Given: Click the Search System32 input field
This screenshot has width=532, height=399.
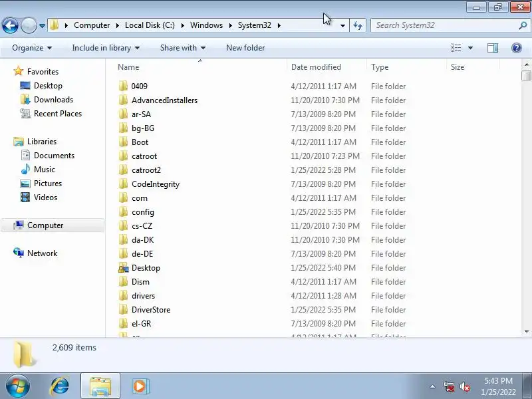Looking at the screenshot, I should 444,25.
